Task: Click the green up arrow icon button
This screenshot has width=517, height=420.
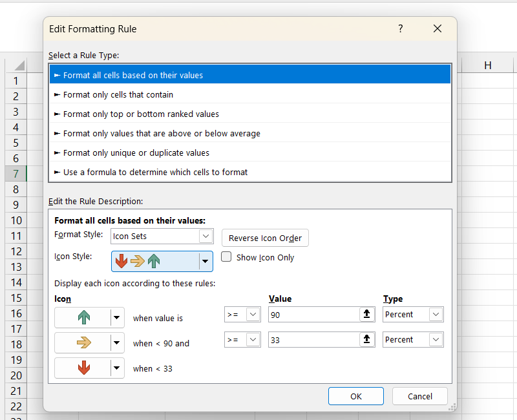Action: click(84, 317)
